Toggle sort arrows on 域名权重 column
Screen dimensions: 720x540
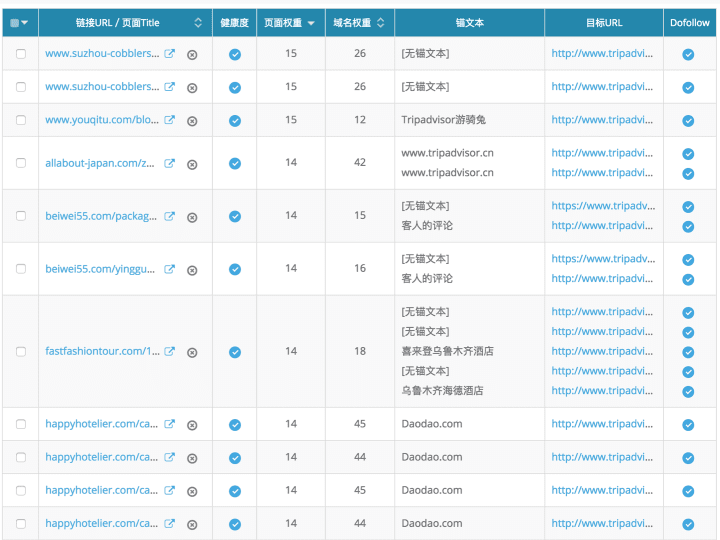(x=380, y=22)
